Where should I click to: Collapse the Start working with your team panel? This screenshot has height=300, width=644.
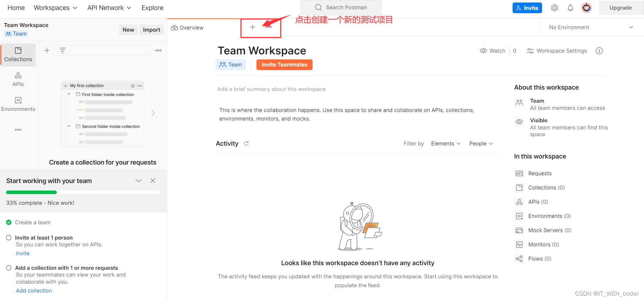point(139,181)
